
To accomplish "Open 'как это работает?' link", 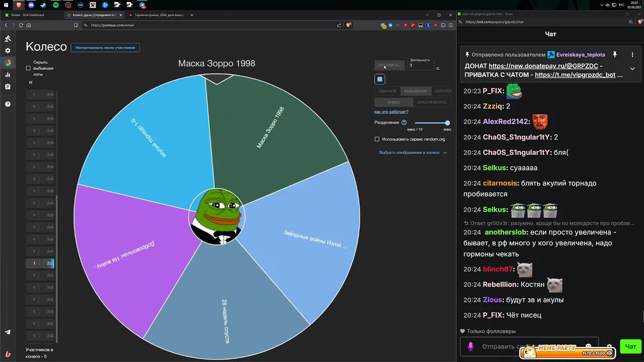I will coord(391,112).
